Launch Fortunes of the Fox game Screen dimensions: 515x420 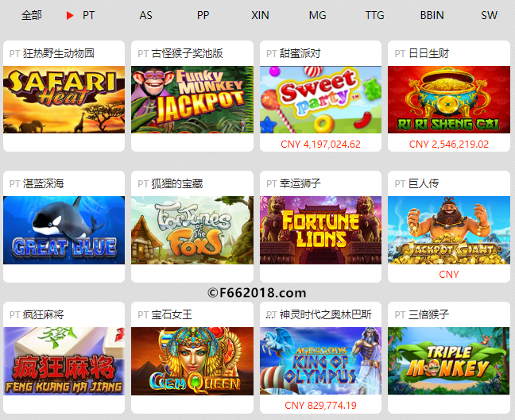(x=192, y=230)
